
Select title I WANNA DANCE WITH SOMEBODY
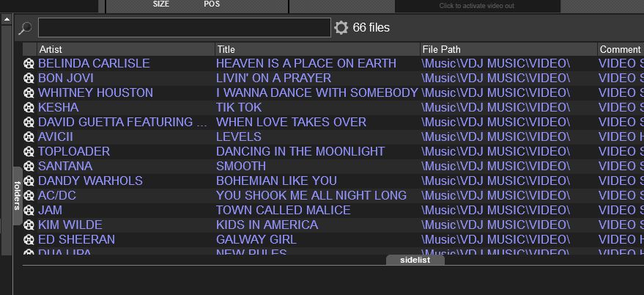coord(317,93)
